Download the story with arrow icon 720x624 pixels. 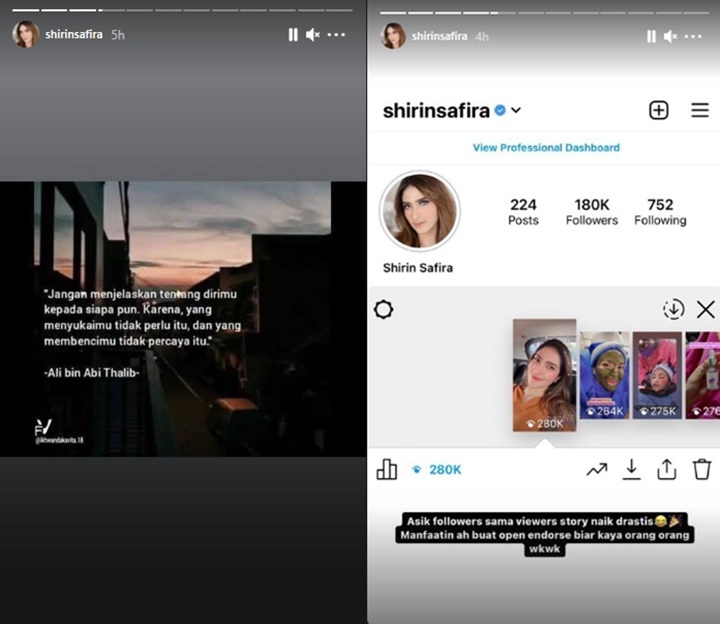pos(631,470)
